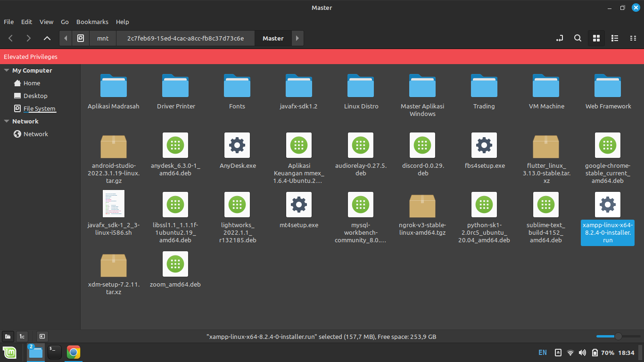Screen dimensions: 644x362
Task: Select Aplikasi Madrasah folder
Action: pos(114,92)
